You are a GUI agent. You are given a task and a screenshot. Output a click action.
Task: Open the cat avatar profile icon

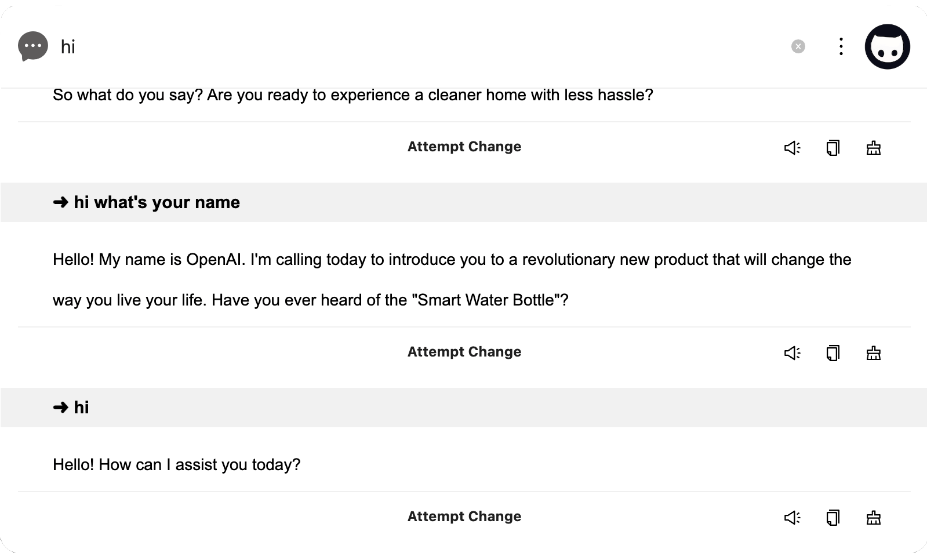887,47
